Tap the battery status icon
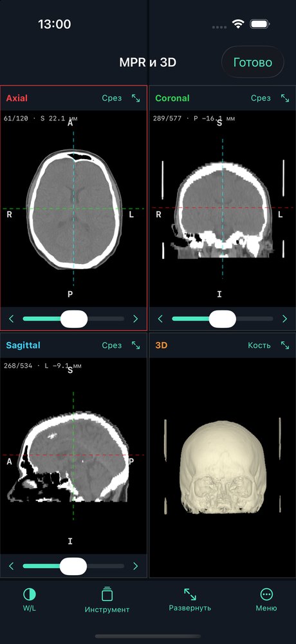Image resolution: width=296 pixels, height=644 pixels. tap(259, 24)
